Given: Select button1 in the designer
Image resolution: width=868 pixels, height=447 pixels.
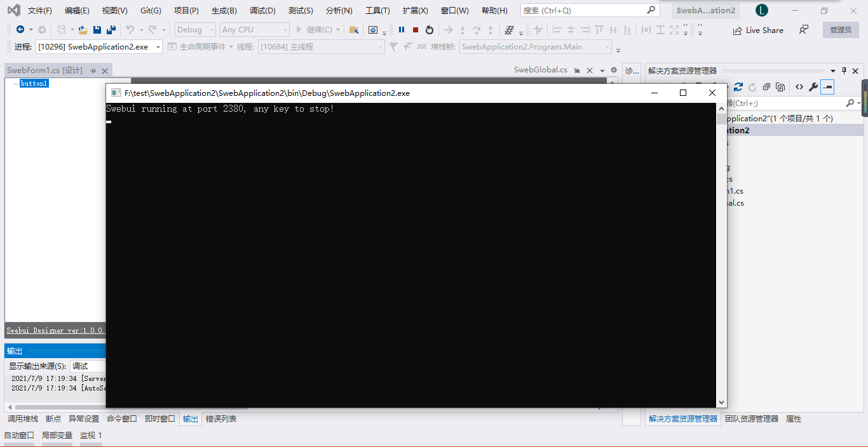Looking at the screenshot, I should click(x=34, y=84).
